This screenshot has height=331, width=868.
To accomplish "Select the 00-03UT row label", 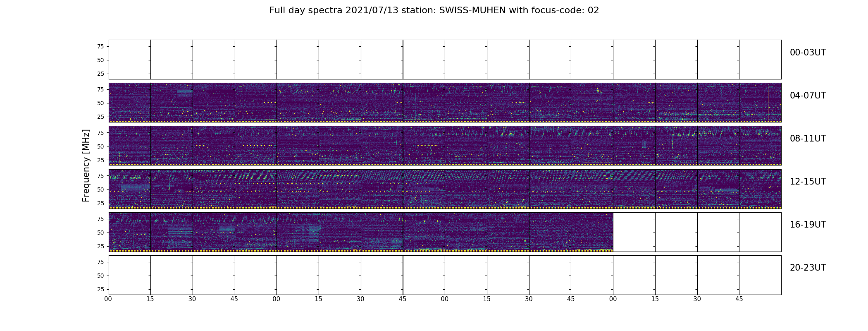I will [x=808, y=53].
